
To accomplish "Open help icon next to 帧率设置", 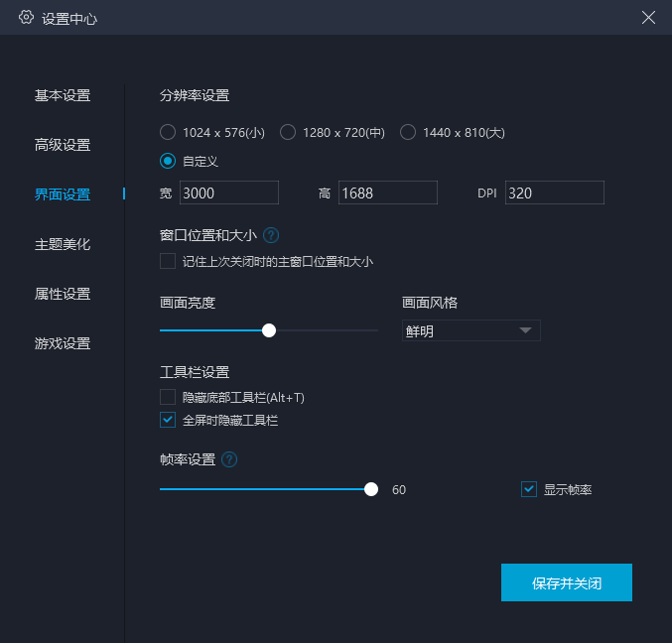I will [x=229, y=459].
